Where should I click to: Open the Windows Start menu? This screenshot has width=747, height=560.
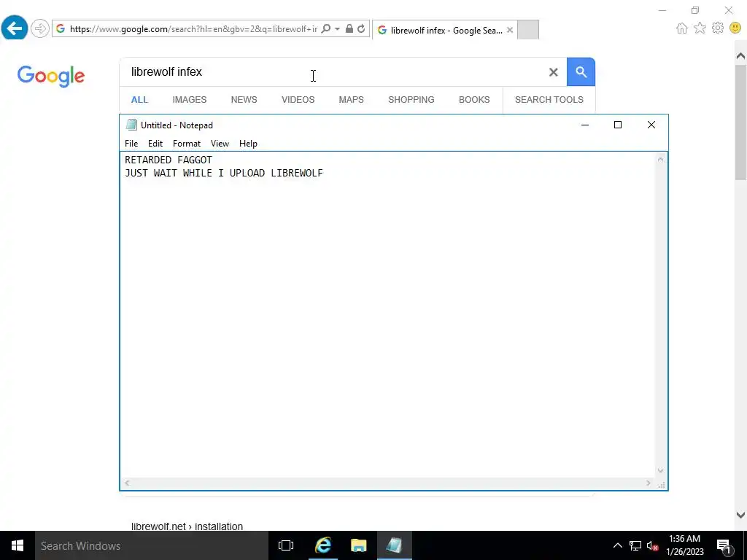(x=18, y=545)
